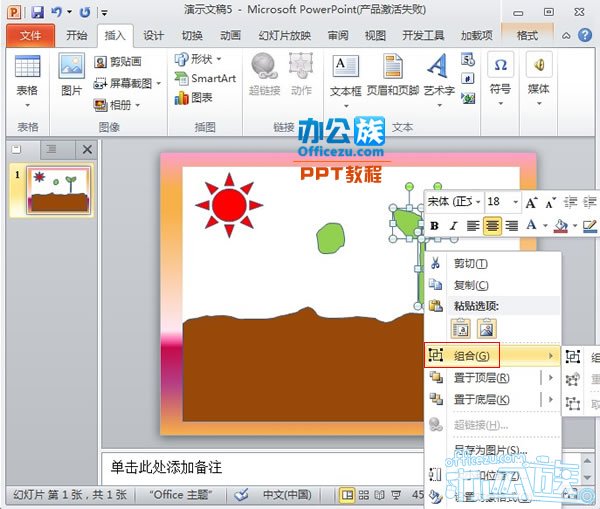The width and height of the screenshot is (600, 509).
Task: Insert SmartArt graphic
Action: pyautogui.click(x=205, y=78)
